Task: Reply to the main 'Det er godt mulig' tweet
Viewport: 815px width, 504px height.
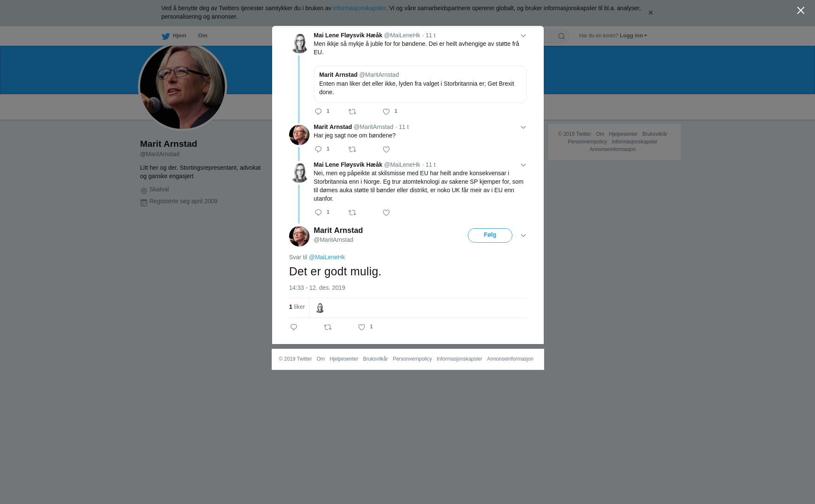Action: click(x=294, y=327)
